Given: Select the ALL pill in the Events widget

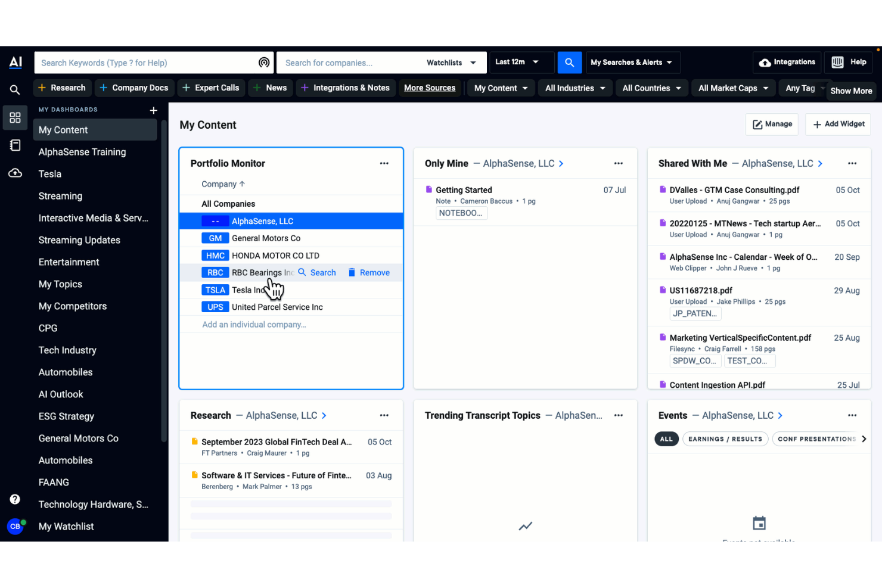Looking at the screenshot, I should tap(666, 438).
